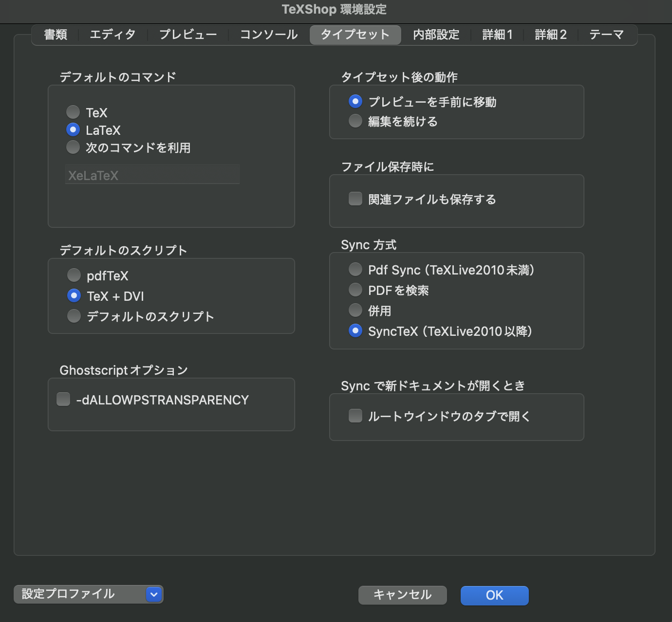Viewport: 672px width, 622px height.
Task: Confirm settings with OK button
Action: pos(495,595)
